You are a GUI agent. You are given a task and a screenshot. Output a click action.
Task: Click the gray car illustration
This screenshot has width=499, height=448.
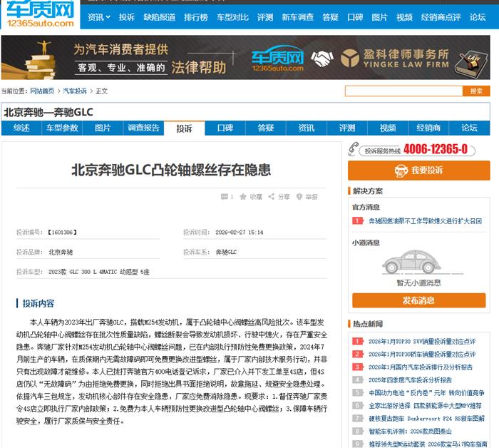click(x=418, y=263)
